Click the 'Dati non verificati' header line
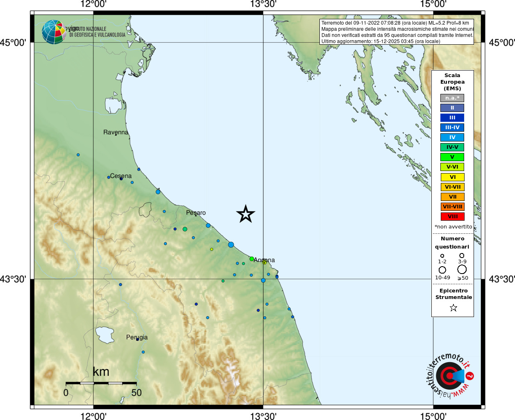 click(397, 35)
